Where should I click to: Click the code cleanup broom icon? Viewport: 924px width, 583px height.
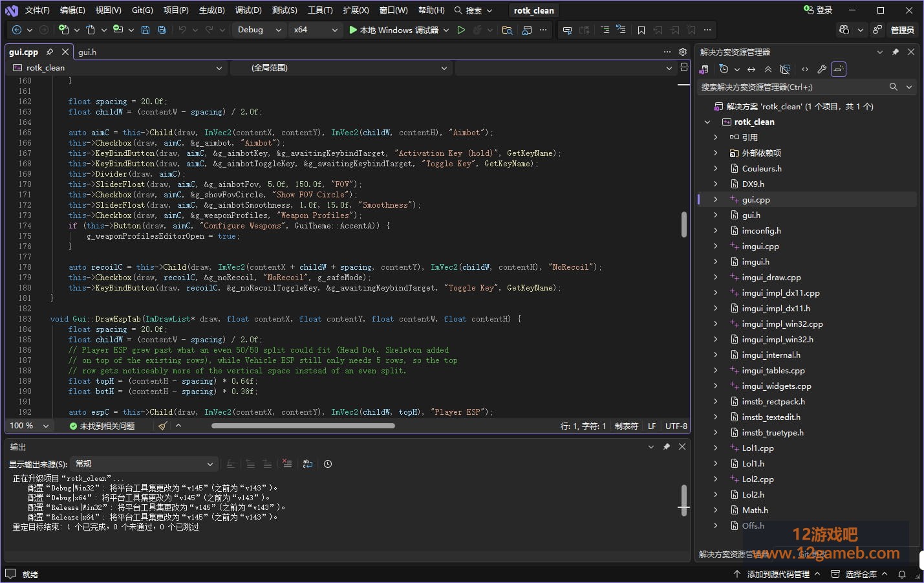[x=162, y=426]
